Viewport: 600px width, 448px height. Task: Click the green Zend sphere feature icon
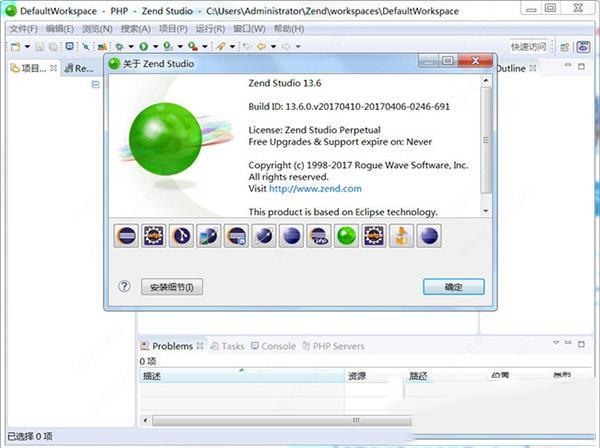point(346,236)
